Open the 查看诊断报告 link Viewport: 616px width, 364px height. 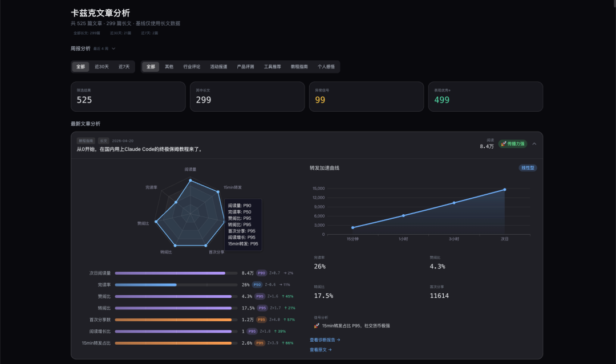[x=325, y=340]
